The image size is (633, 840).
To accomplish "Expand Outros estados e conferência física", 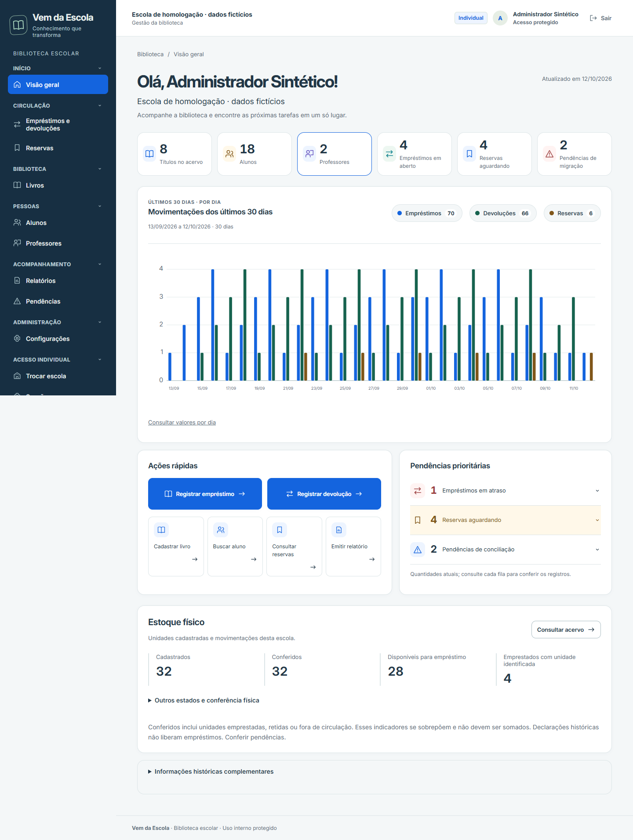I will tap(204, 700).
